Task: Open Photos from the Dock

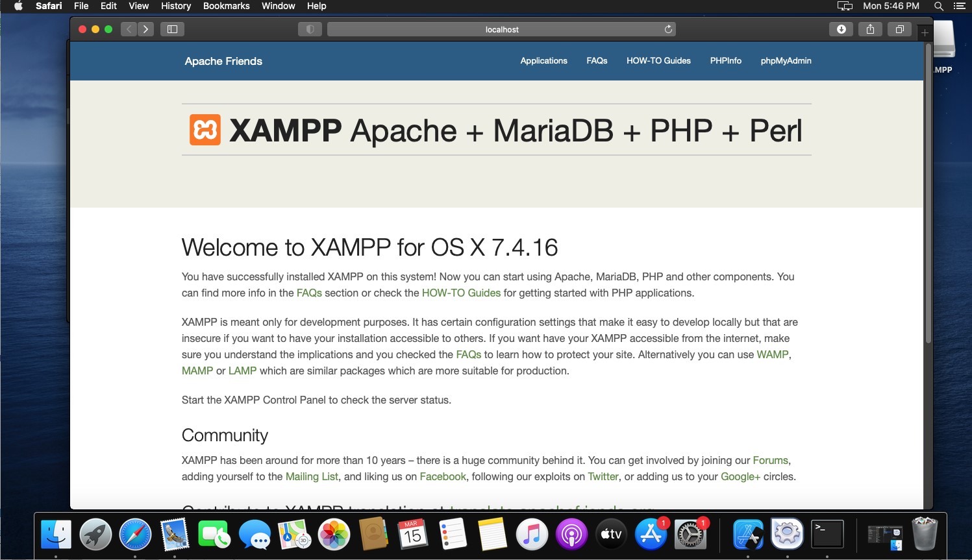Action: coord(334,535)
